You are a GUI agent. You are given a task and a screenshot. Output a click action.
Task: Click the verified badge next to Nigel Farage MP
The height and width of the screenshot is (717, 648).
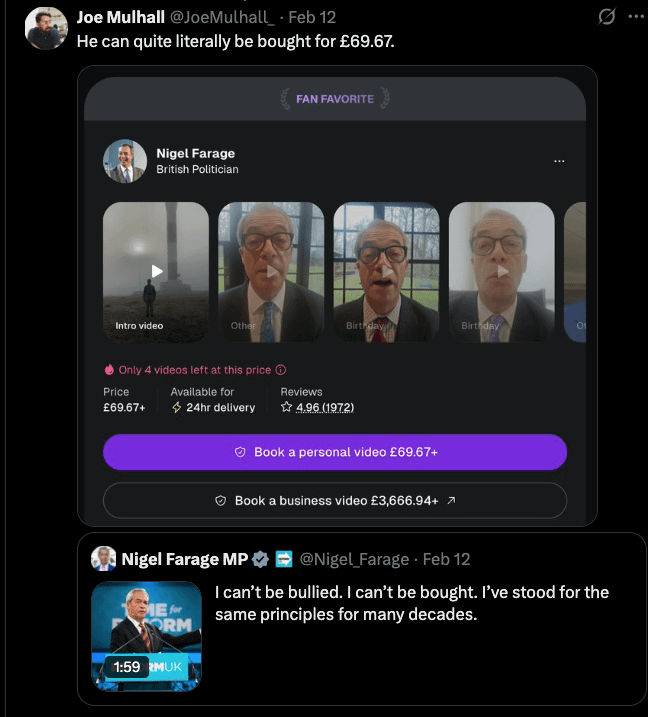[260, 559]
